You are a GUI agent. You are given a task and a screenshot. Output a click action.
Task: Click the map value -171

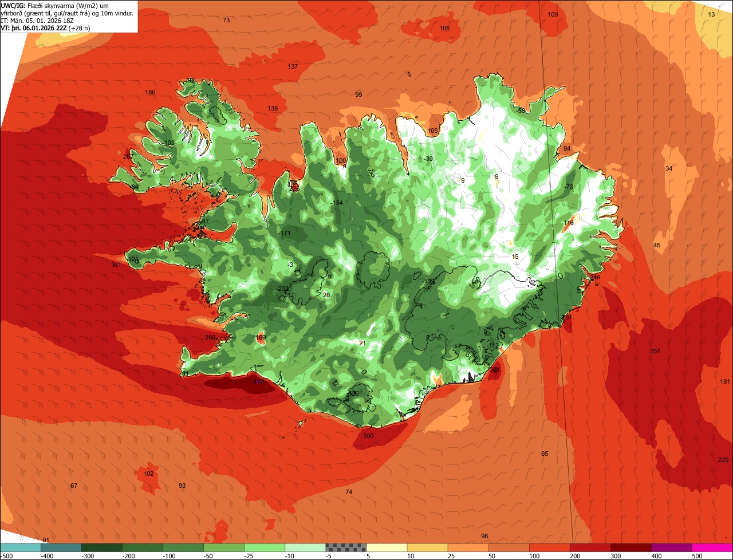coord(284,233)
